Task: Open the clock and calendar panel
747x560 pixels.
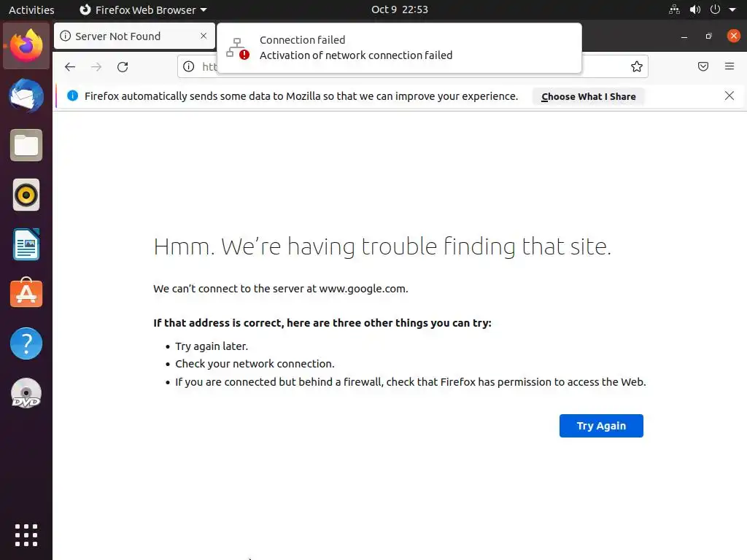Action: click(400, 9)
